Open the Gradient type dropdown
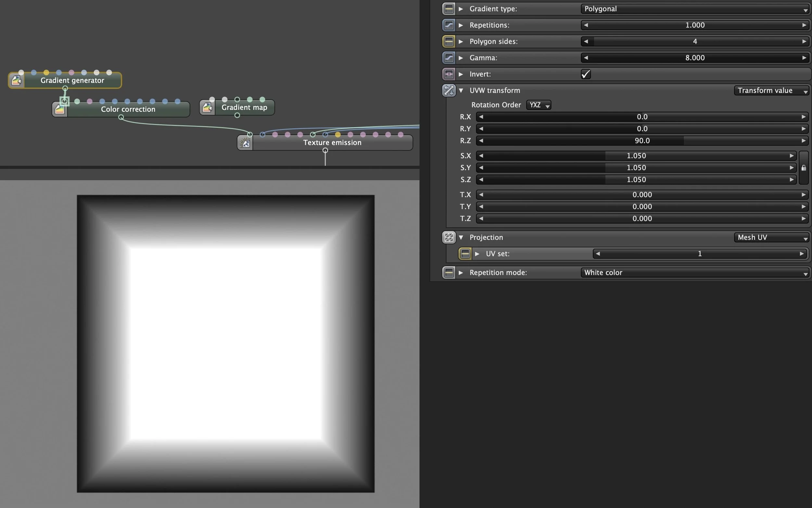 pyautogui.click(x=694, y=9)
